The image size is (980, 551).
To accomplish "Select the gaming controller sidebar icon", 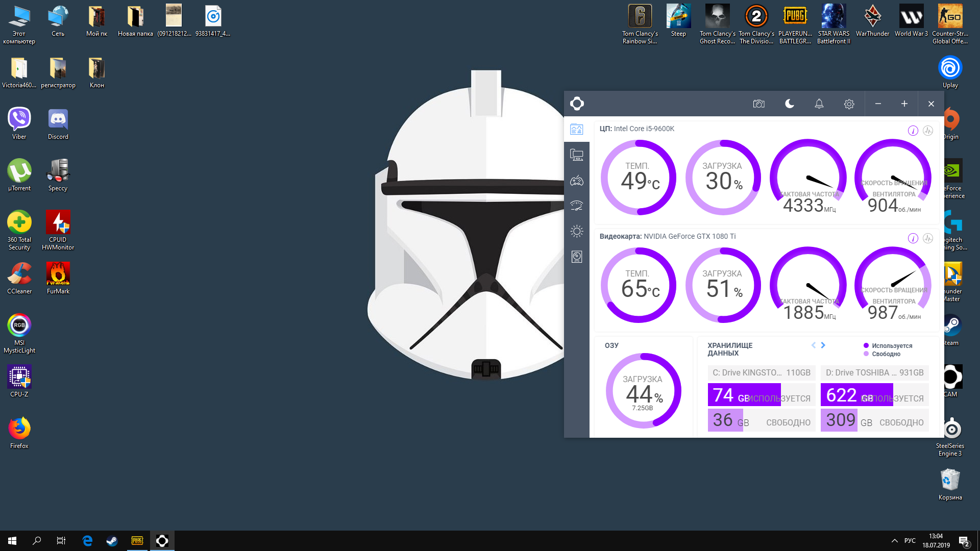I will 577,180.
